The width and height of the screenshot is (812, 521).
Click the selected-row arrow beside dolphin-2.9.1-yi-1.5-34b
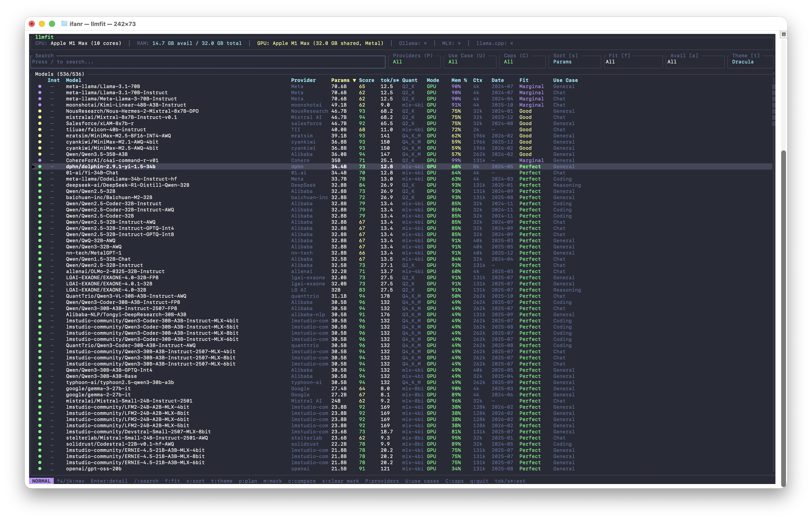point(34,166)
